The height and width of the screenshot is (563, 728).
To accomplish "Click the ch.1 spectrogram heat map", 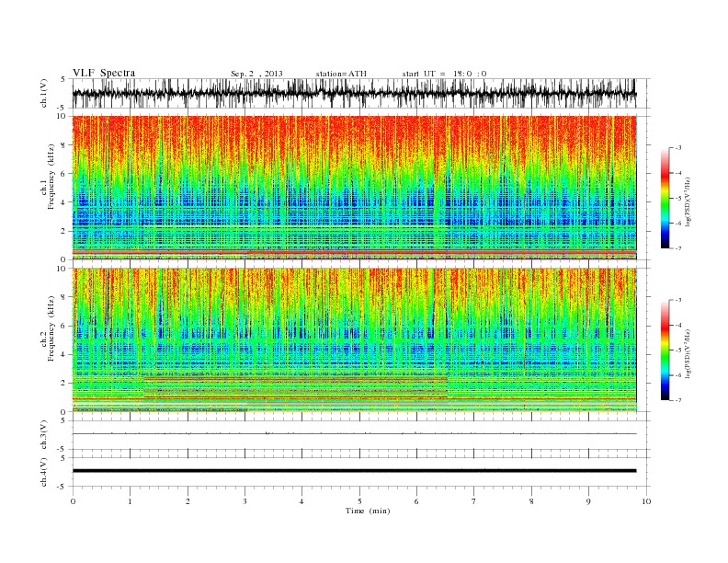I will (x=354, y=188).
